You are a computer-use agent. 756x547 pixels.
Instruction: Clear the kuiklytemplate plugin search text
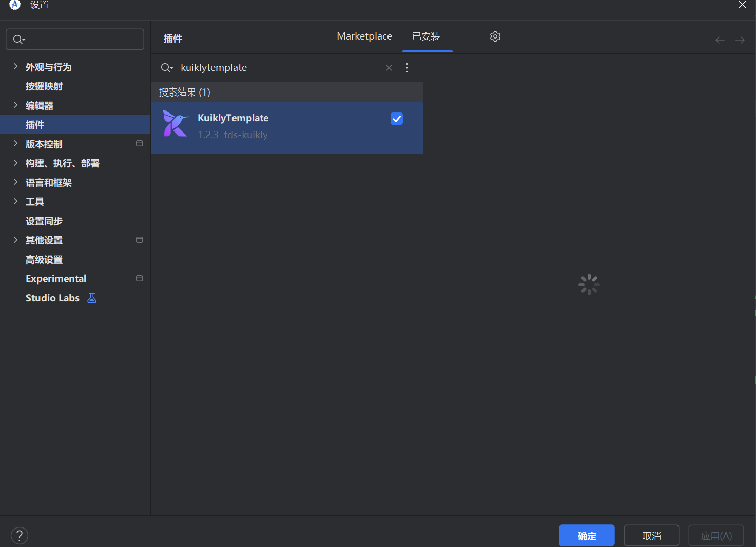coord(389,68)
